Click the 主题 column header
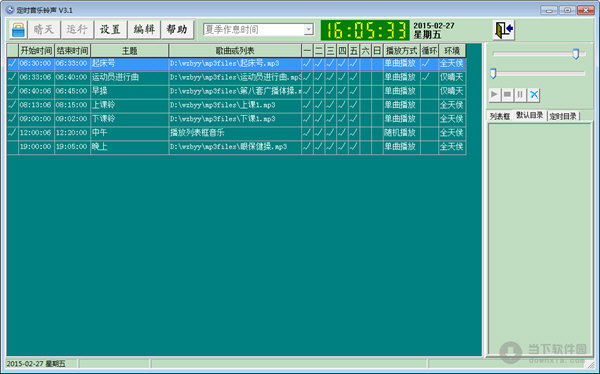 [129, 51]
